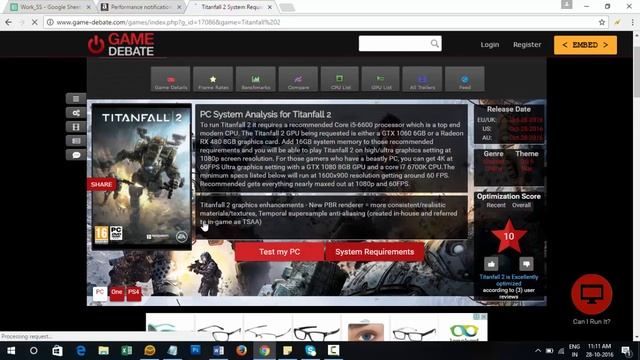Click the Register link
The image size is (640, 360).
point(527,44)
